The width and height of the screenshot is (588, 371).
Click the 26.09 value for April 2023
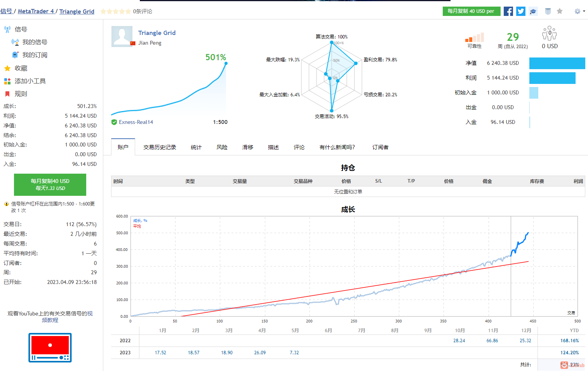260,353
